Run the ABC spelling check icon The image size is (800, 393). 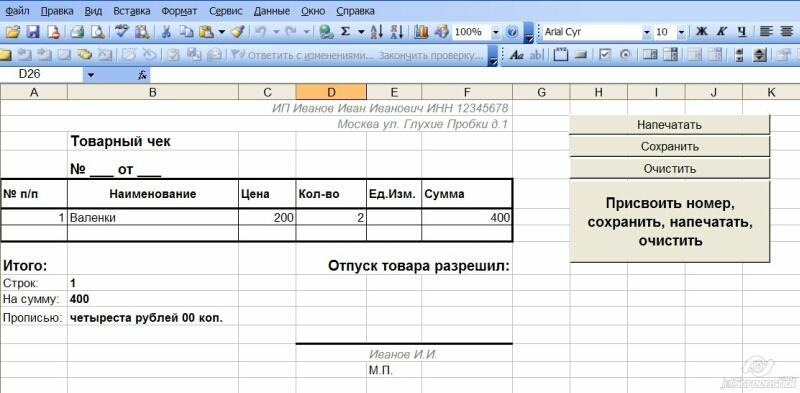(121, 32)
